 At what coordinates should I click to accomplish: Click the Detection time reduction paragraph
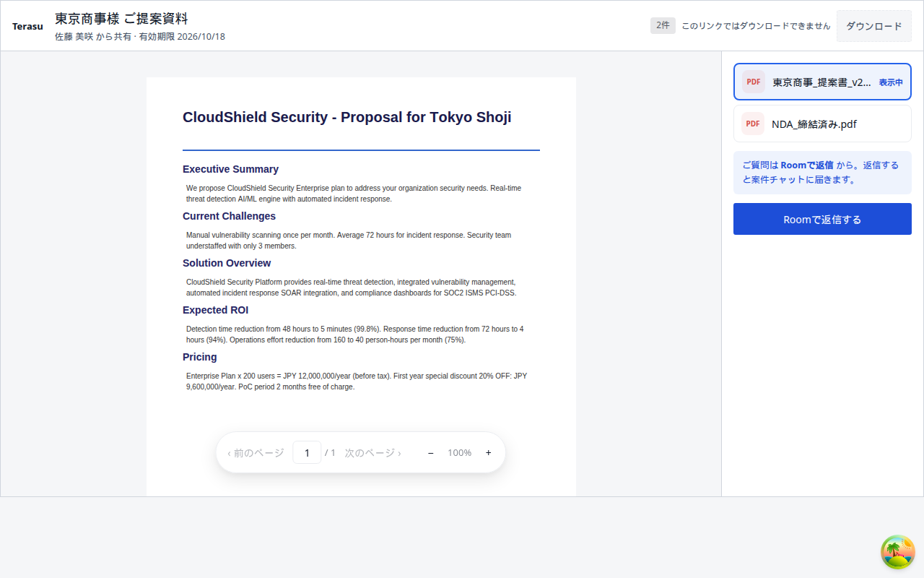(x=355, y=335)
